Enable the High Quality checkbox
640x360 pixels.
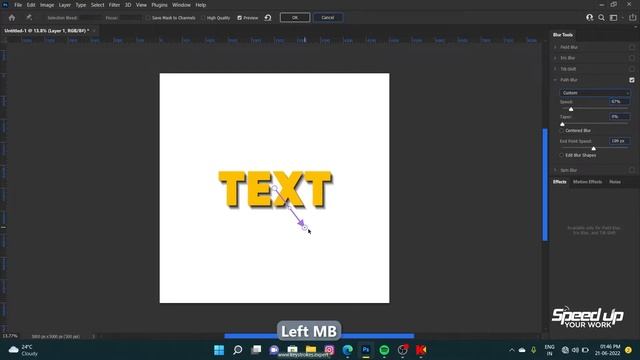click(203, 18)
